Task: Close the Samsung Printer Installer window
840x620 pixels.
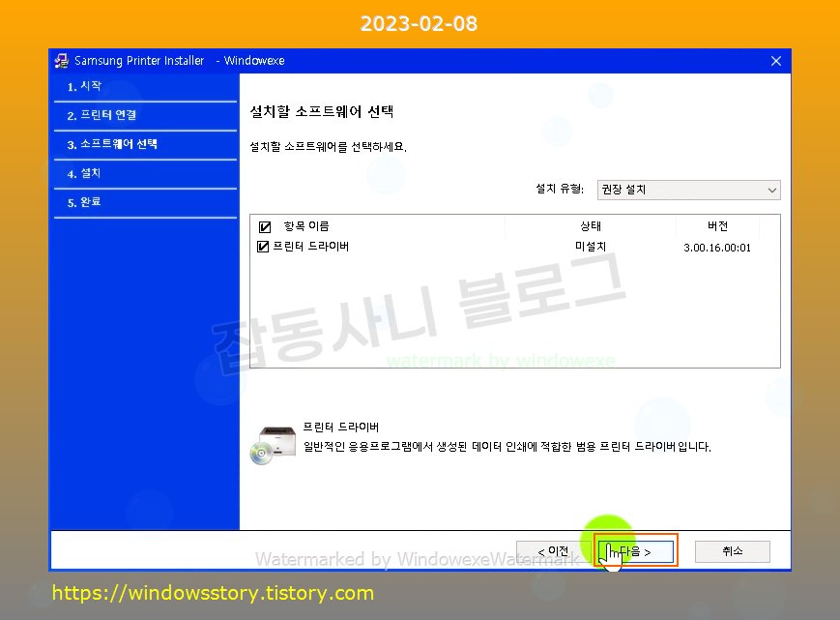Action: coord(775,61)
